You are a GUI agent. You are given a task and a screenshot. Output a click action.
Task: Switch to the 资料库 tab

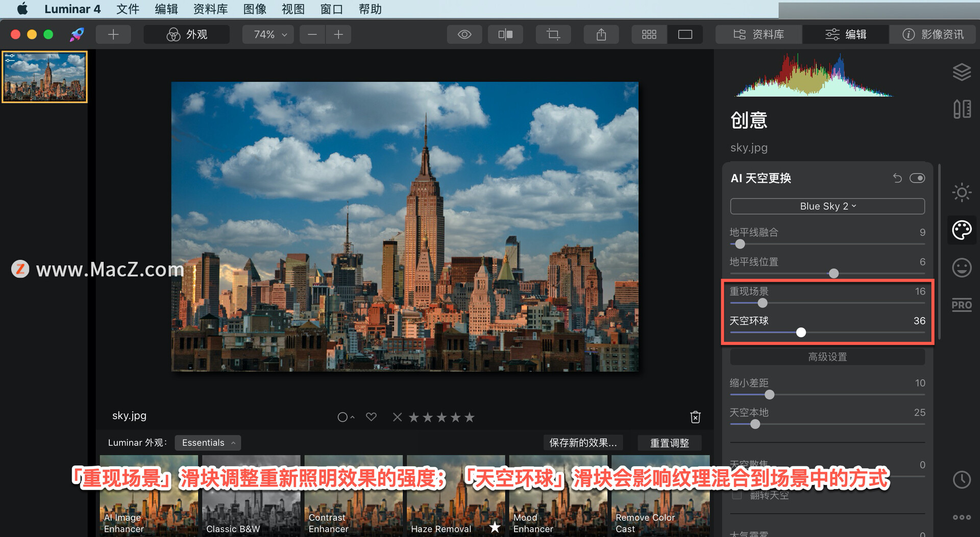(x=758, y=34)
